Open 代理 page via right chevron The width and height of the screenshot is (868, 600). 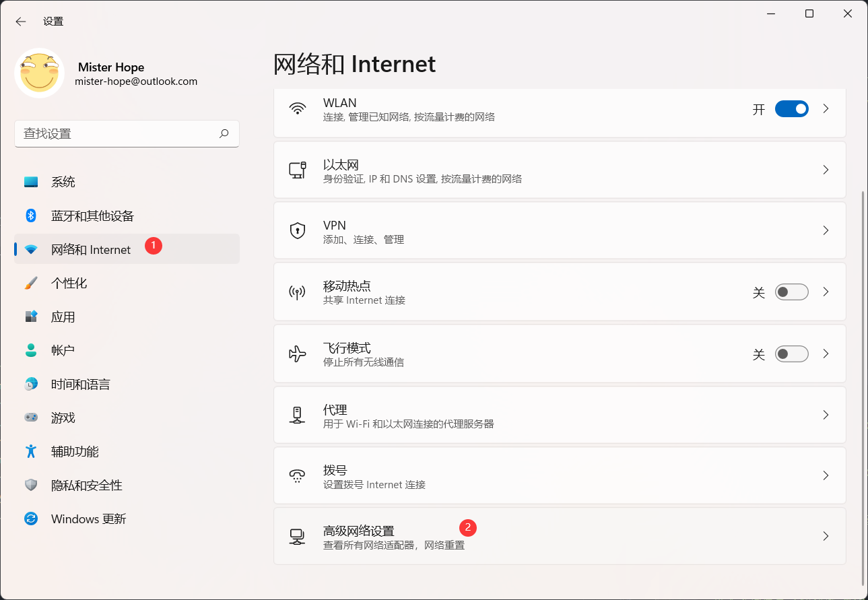[x=826, y=415]
